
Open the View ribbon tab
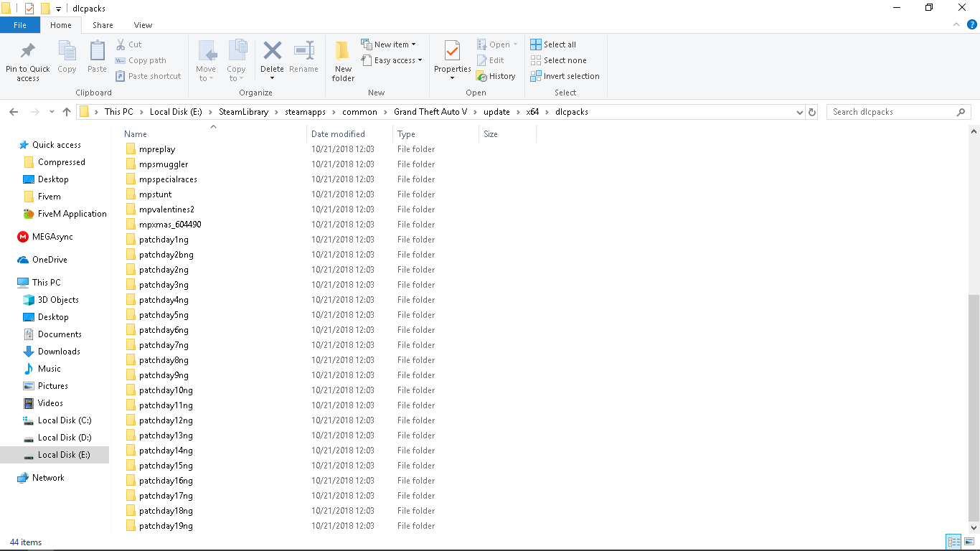click(143, 25)
